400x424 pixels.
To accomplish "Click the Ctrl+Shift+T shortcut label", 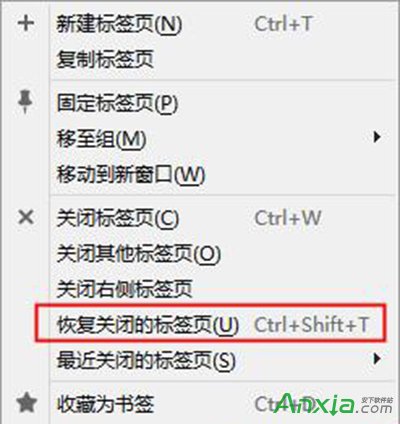I will click(312, 324).
